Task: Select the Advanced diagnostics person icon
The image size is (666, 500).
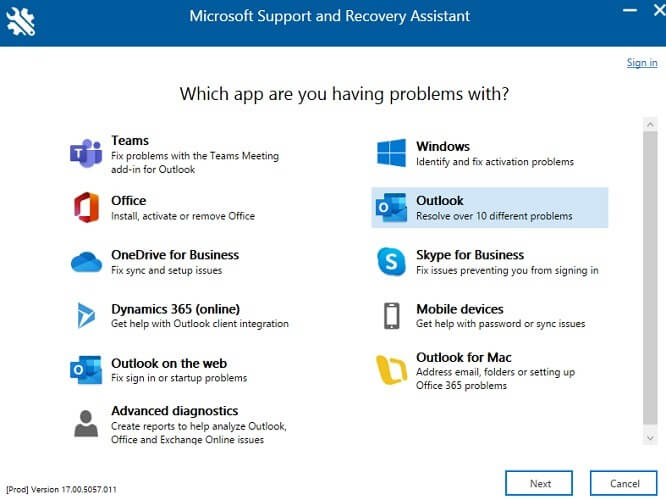Action: [x=86, y=424]
